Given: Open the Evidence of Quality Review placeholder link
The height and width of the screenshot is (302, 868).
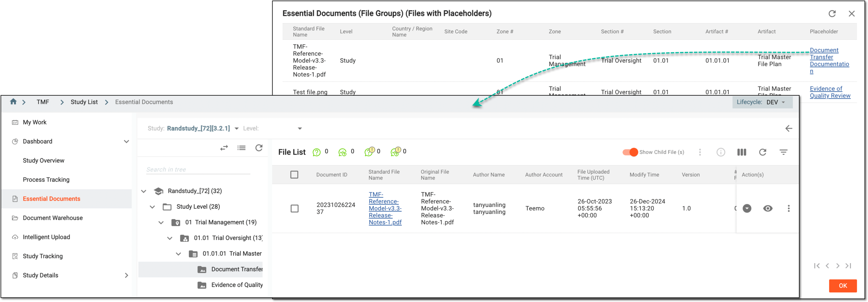Looking at the screenshot, I should [830, 92].
